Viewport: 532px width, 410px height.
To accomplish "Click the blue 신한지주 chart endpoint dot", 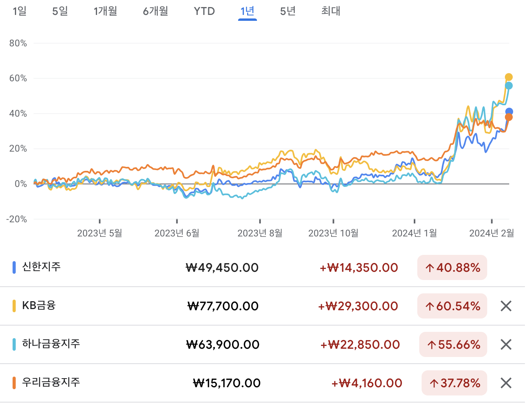I will point(509,112).
